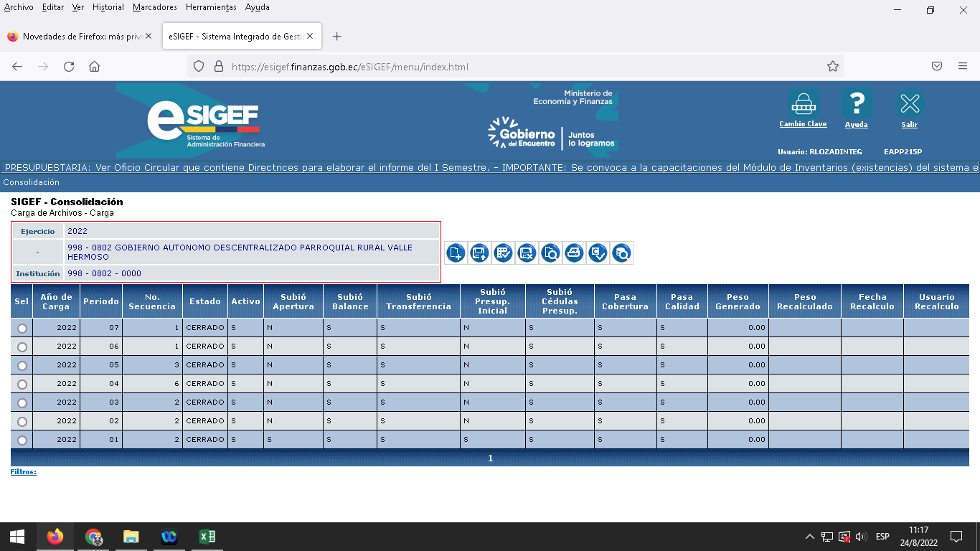The width and height of the screenshot is (980, 551).
Task: Click the C with checkmark icon
Action: (598, 253)
